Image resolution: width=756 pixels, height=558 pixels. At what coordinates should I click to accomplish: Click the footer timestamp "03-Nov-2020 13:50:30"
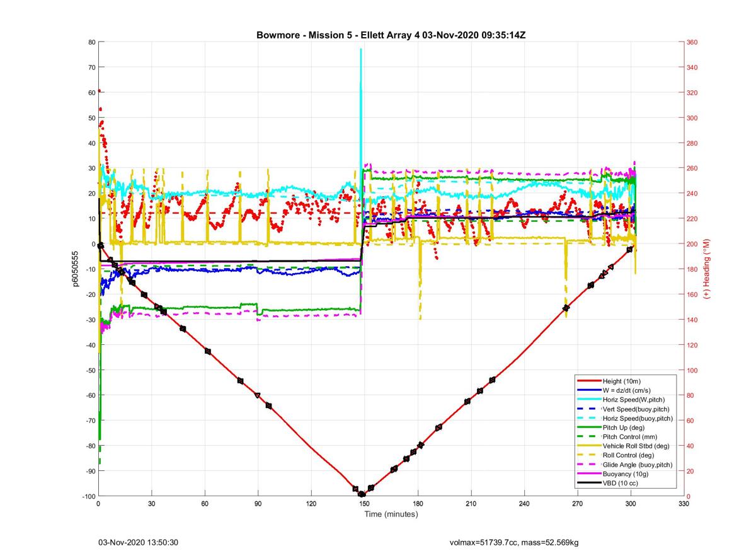point(138,542)
